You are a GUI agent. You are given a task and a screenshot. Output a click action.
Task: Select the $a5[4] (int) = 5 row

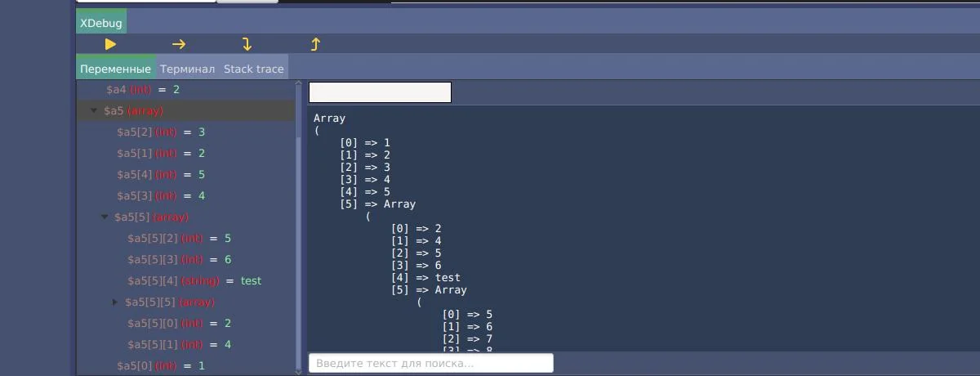pyautogui.click(x=185, y=174)
